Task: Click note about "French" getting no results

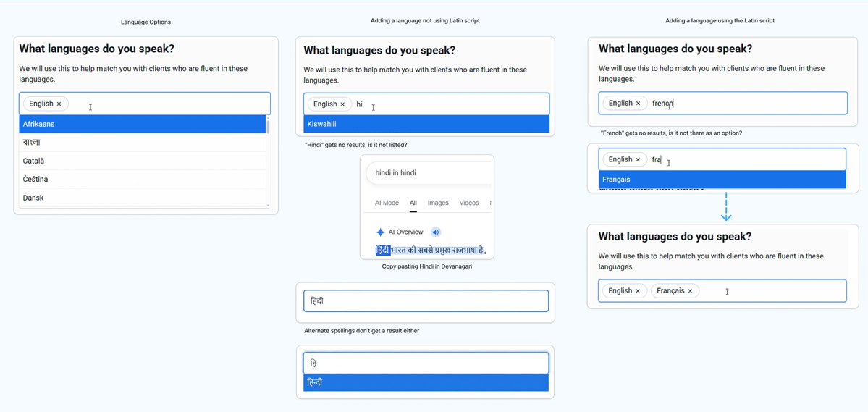Action: click(x=672, y=133)
